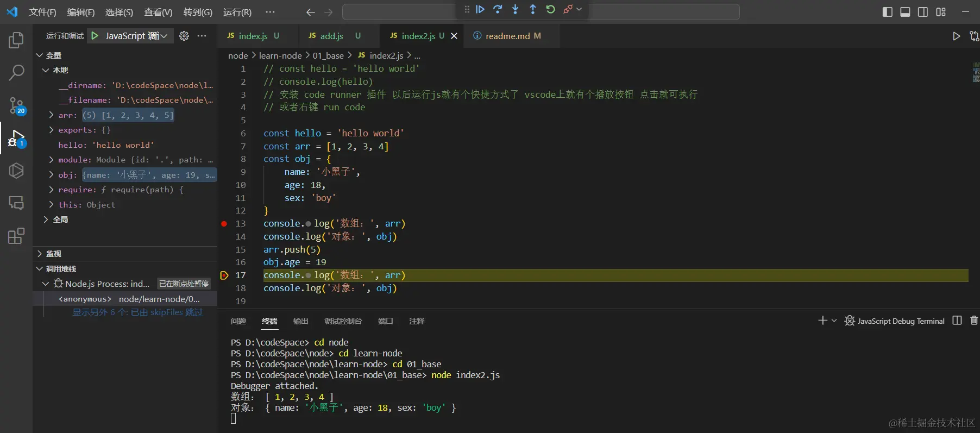
Task: Collapse the Node.js Process call stack
Action: 46,284
